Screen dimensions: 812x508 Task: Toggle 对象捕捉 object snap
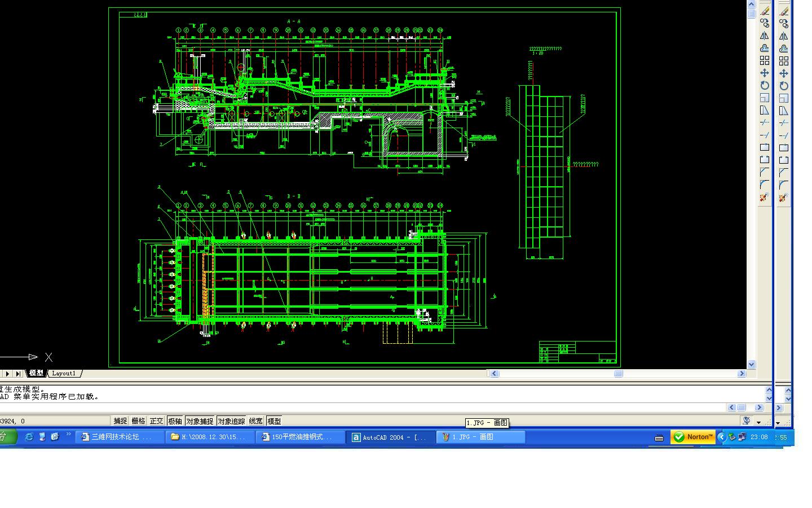tap(200, 421)
